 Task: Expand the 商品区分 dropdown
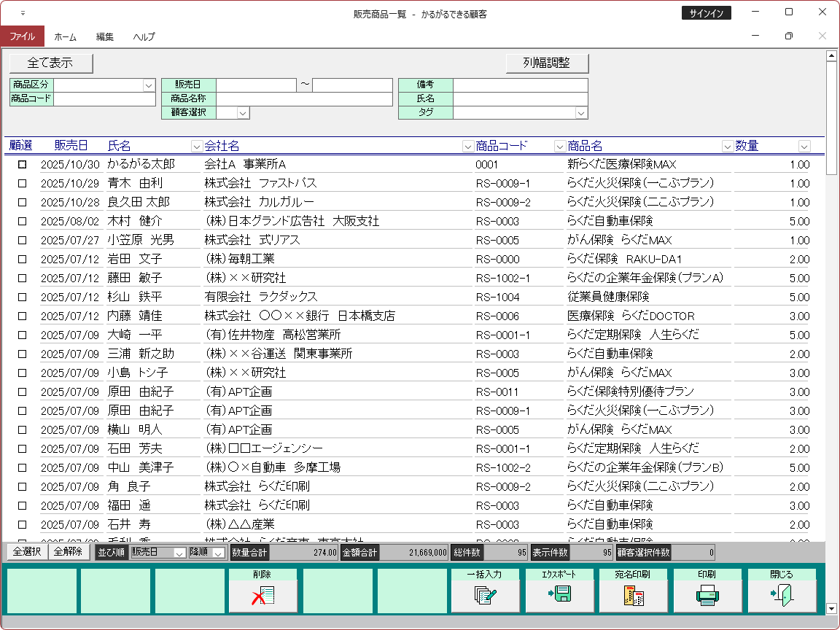pyautogui.click(x=149, y=85)
